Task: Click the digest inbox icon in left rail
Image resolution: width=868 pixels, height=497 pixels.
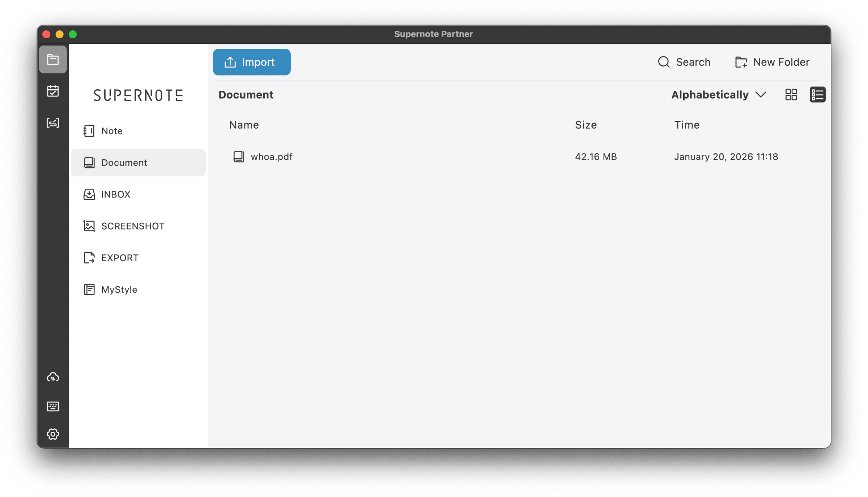Action: [x=53, y=123]
